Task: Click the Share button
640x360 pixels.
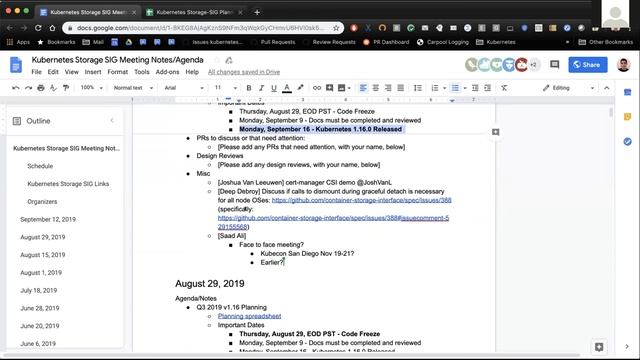Action: (x=588, y=64)
